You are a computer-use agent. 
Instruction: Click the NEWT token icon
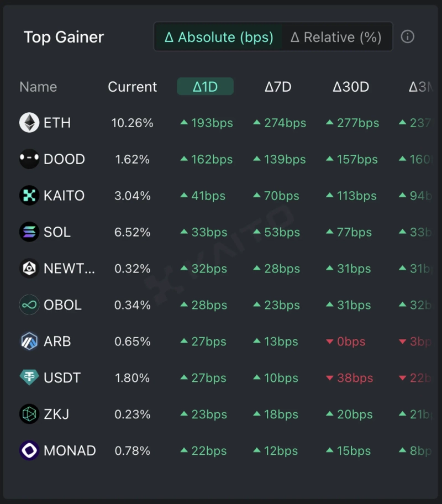(x=29, y=269)
